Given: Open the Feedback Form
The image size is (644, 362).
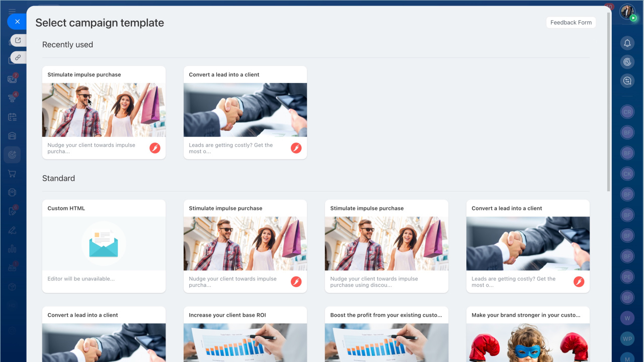Looking at the screenshot, I should pyautogui.click(x=571, y=23).
